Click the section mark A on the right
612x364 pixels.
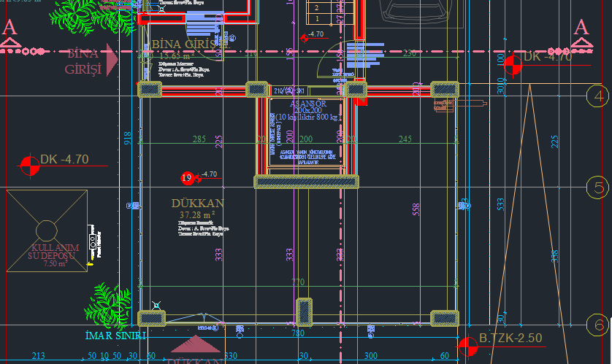click(x=581, y=33)
